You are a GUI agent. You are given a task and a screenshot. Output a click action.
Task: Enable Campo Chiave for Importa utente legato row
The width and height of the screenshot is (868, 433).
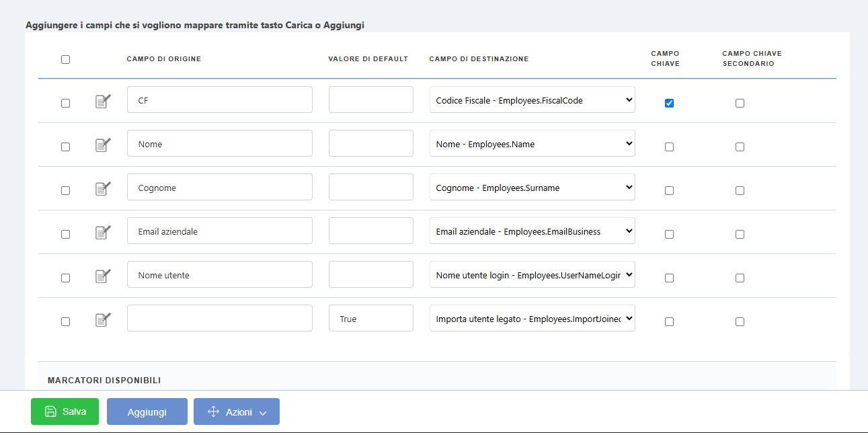(669, 321)
